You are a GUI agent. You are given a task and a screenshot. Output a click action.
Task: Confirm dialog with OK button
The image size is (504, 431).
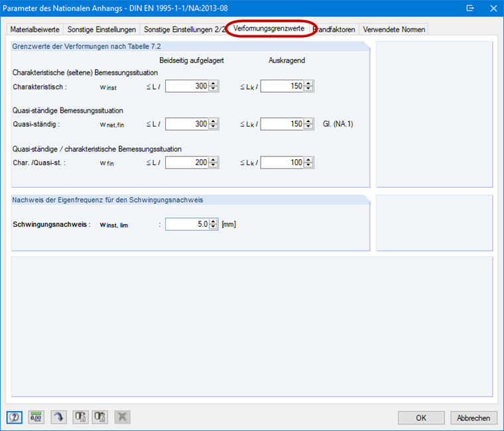421,418
